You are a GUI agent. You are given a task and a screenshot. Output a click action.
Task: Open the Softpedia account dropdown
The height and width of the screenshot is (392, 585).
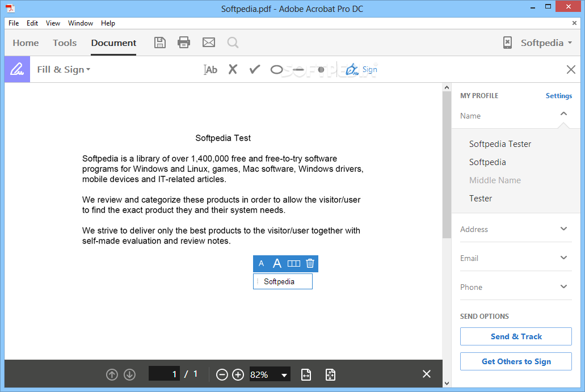546,43
